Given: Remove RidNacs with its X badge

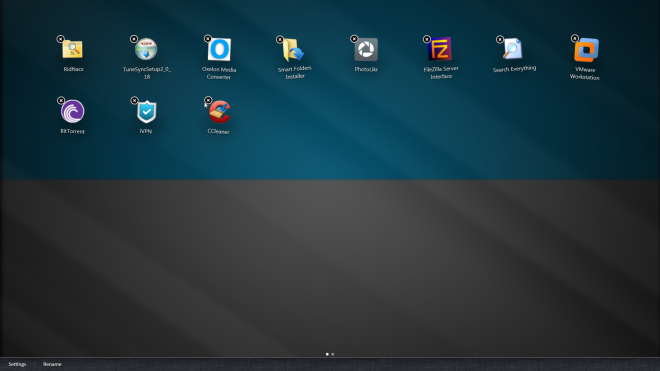Looking at the screenshot, I should click(x=60, y=39).
